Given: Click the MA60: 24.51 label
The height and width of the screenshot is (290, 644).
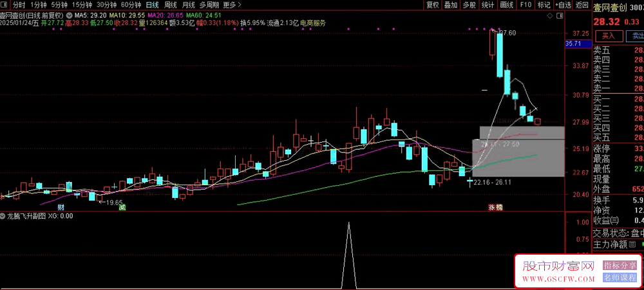Looking at the screenshot, I should tap(204, 15).
